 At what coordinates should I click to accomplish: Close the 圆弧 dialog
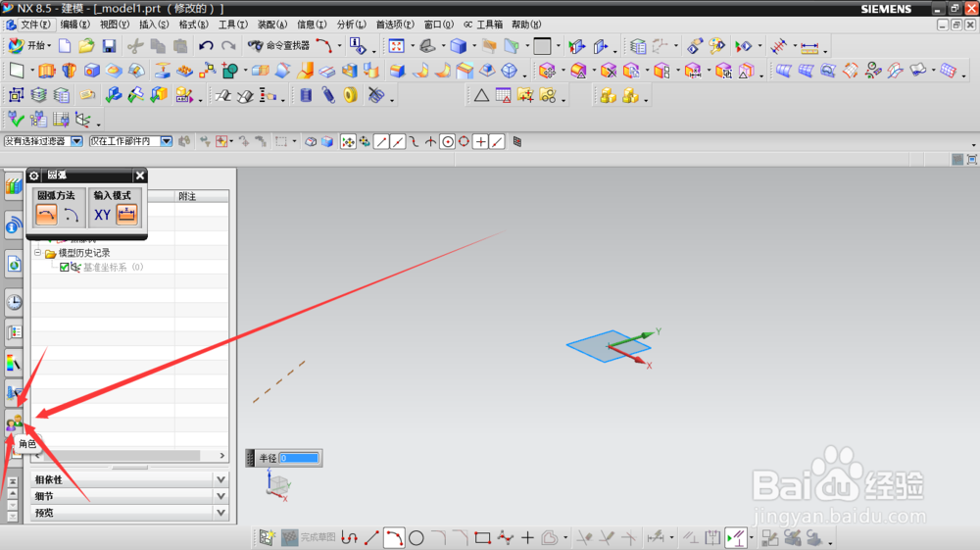point(140,175)
